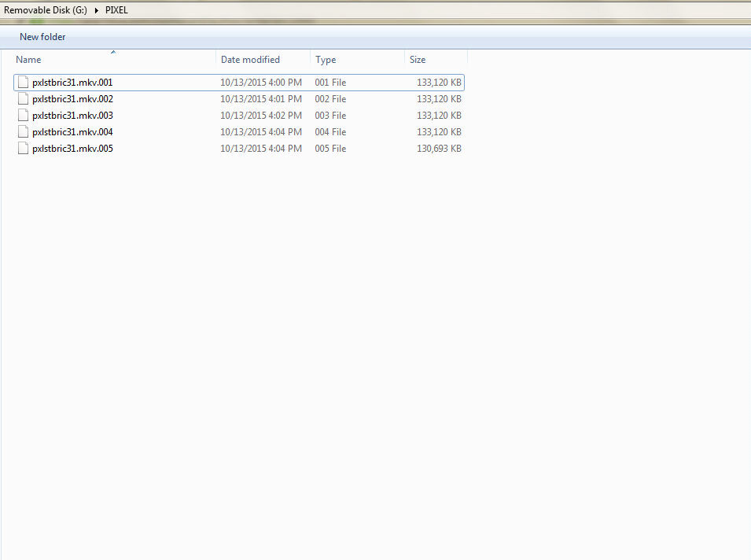Click the 004 File type cell

(x=330, y=132)
